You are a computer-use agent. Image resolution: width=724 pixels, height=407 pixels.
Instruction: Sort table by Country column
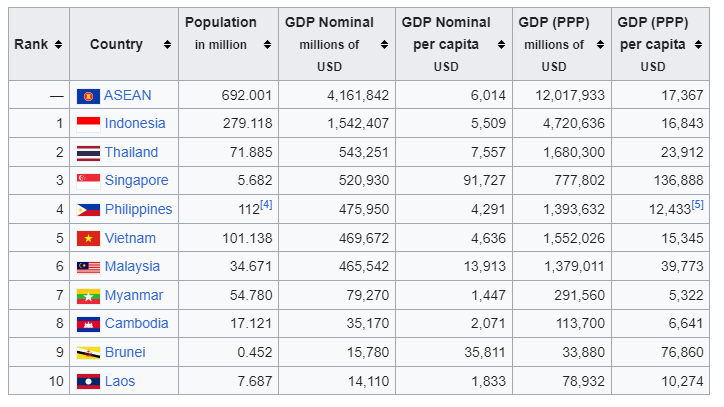click(x=167, y=45)
